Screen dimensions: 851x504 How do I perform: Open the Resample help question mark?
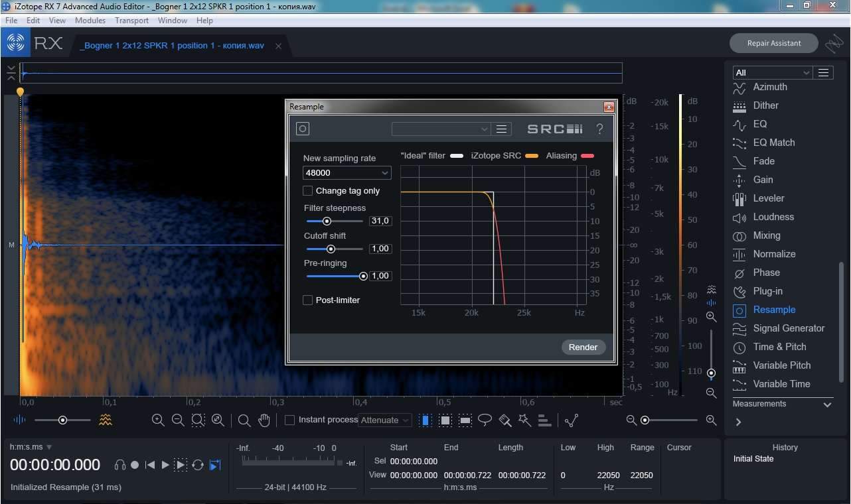599,129
